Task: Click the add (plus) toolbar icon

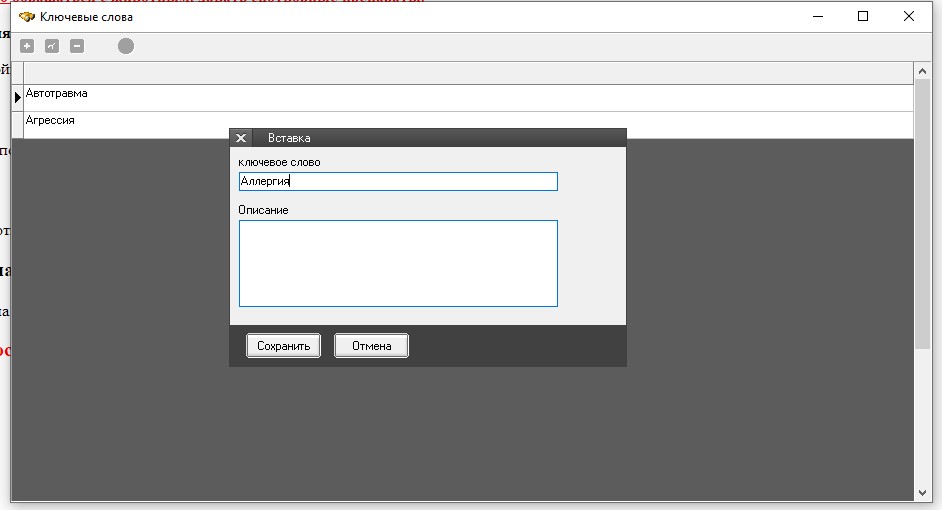Action: 27,46
